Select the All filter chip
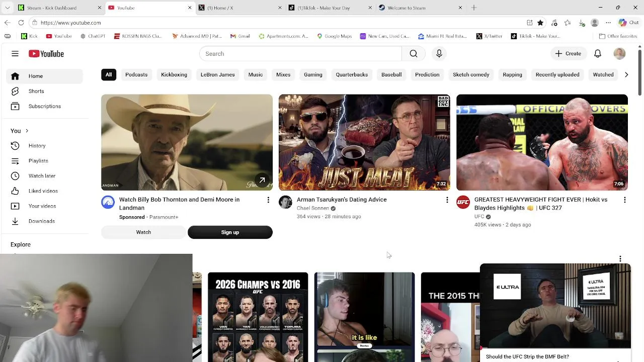This screenshot has width=644, height=362. tap(109, 74)
